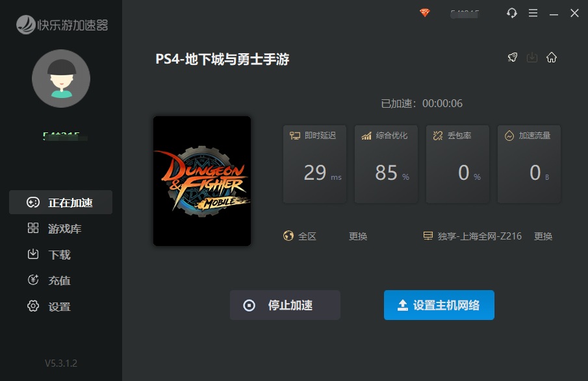Viewport: 588px width, 381px height.
Task: Change server node 更换 beside 上海全网-Z216
Action: point(543,236)
